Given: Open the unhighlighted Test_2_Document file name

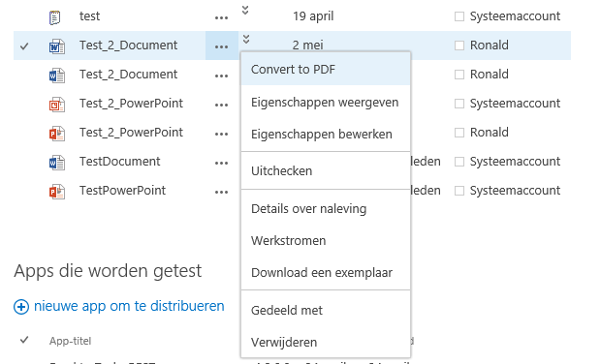Looking at the screenshot, I should [x=128, y=75].
